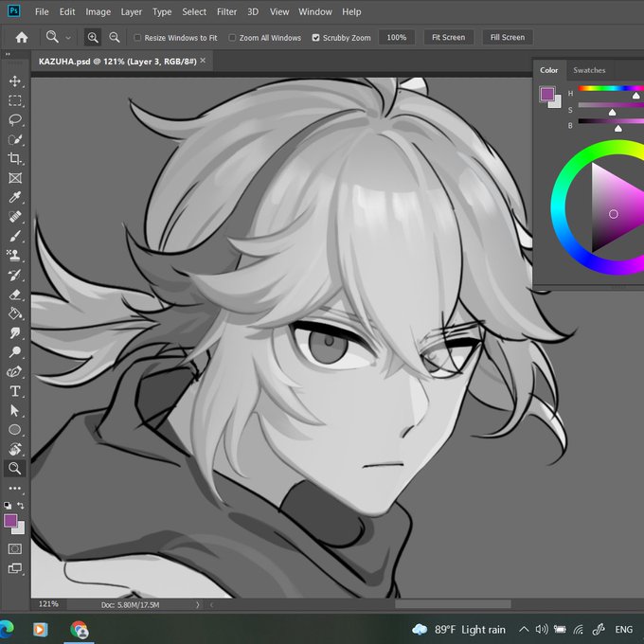The image size is (644, 644).
Task: Open the Edit menu
Action: pyautogui.click(x=67, y=12)
